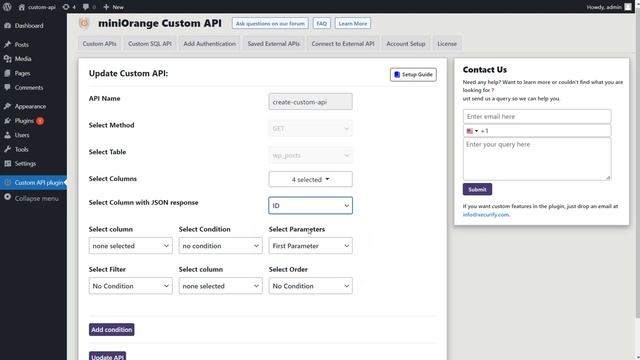Open the First Parameter dropdown
640x360 pixels.
point(310,246)
